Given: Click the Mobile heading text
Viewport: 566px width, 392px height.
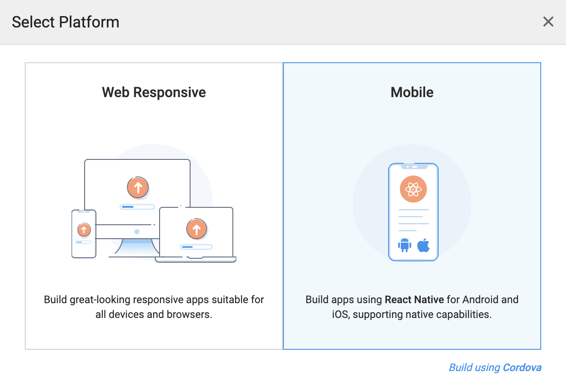Looking at the screenshot, I should [x=412, y=92].
